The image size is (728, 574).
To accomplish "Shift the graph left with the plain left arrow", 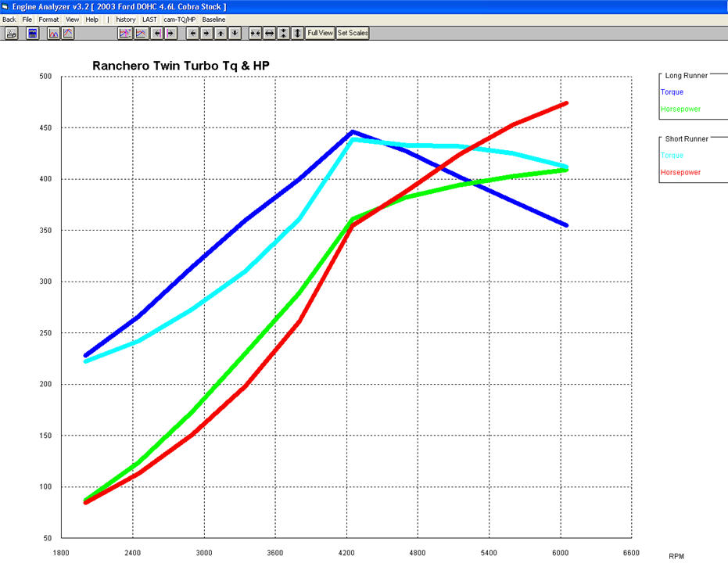I will (192, 34).
